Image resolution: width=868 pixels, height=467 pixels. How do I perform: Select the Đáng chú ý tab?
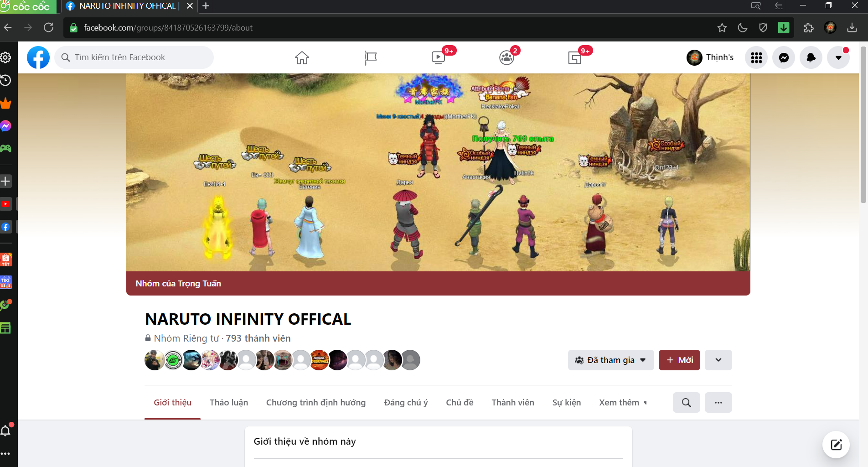click(406, 403)
